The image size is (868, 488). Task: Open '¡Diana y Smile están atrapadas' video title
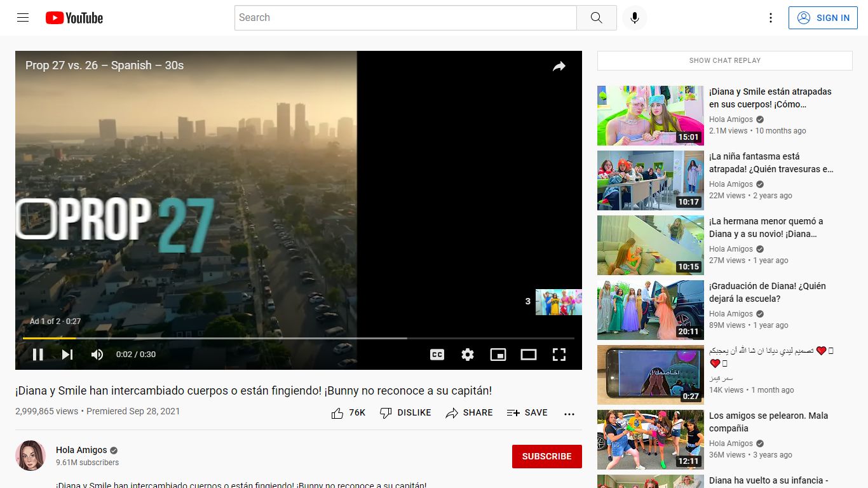[x=771, y=98]
